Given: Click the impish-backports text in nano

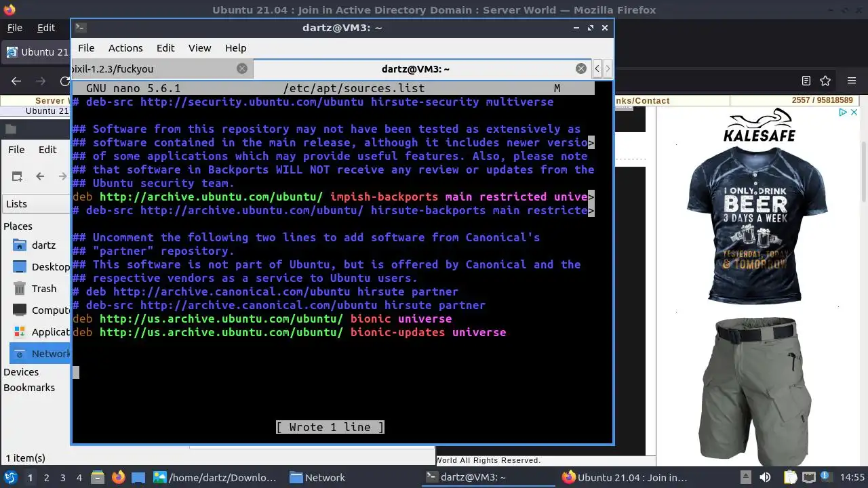Looking at the screenshot, I should click(384, 197).
